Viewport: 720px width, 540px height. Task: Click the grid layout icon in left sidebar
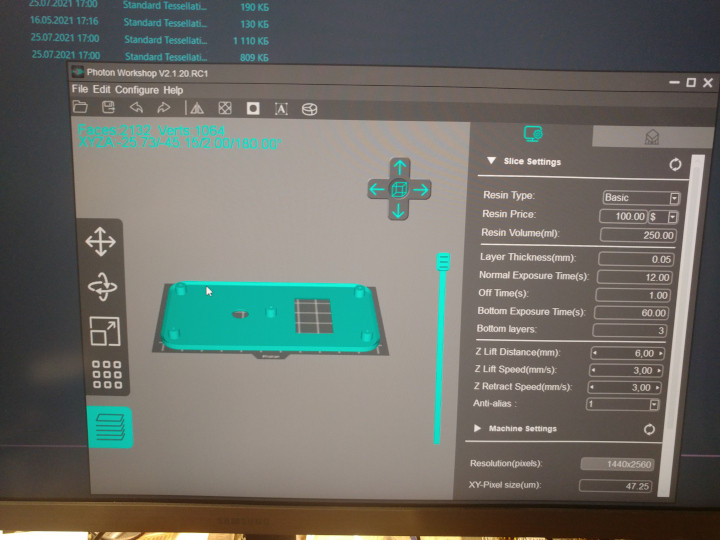click(x=106, y=375)
